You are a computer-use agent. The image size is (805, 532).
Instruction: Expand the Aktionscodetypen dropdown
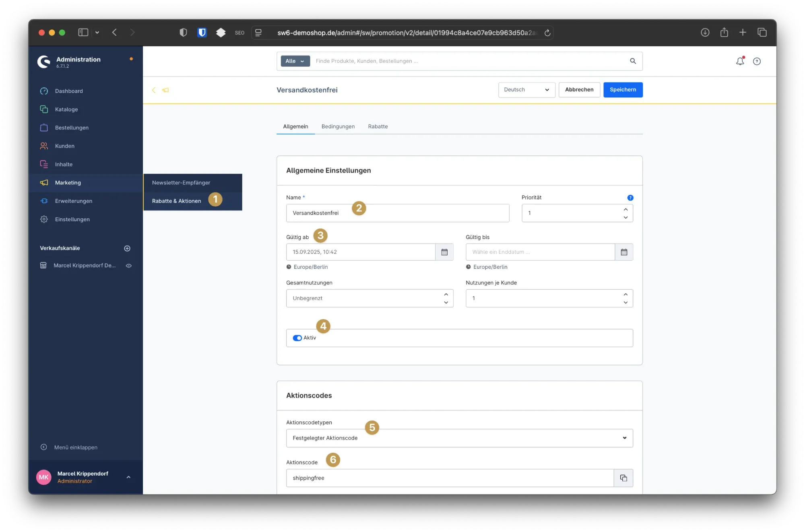[459, 438]
